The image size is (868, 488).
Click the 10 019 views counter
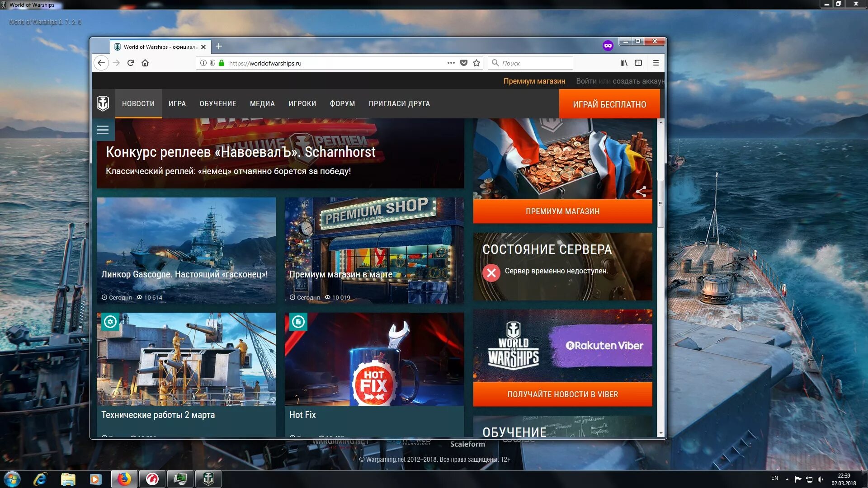338,297
